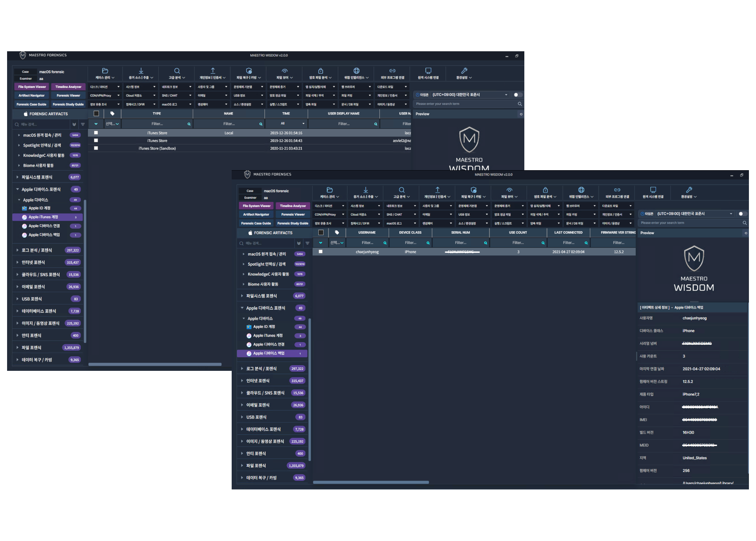The width and height of the screenshot is (756, 541).
Task: Open Forensic Viewer in front window
Action: pos(293,215)
